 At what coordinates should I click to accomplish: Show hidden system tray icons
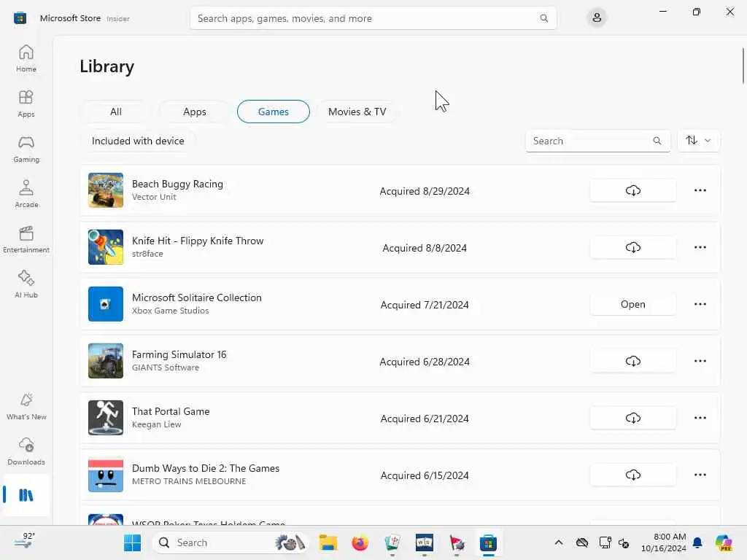559,542
